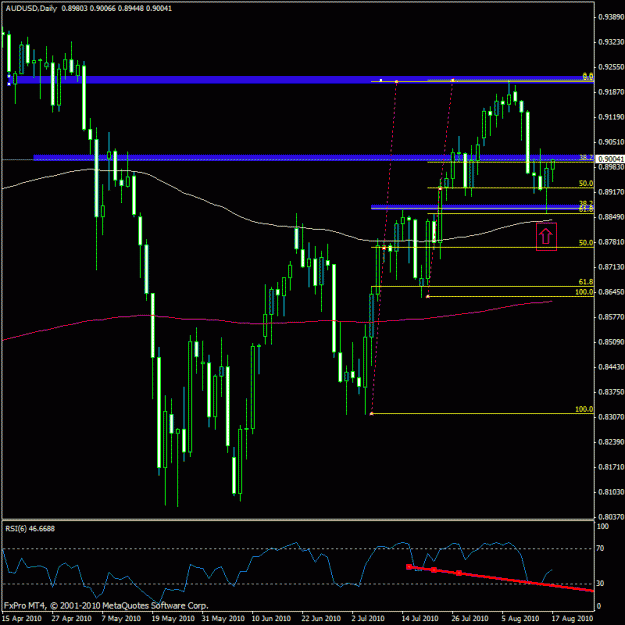Viewport: 625px width, 625px height.
Task: Click the 0.81030 price axis label
Action: [x=611, y=492]
